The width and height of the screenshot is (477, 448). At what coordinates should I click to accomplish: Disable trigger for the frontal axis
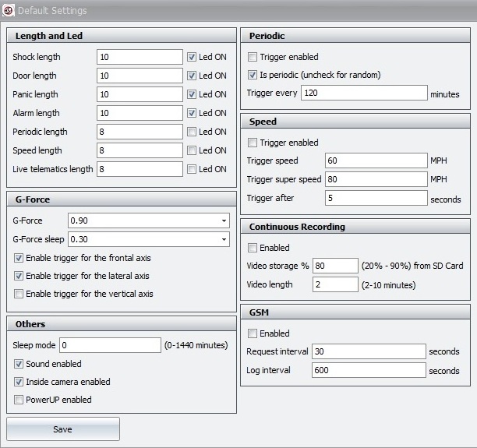pos(19,258)
